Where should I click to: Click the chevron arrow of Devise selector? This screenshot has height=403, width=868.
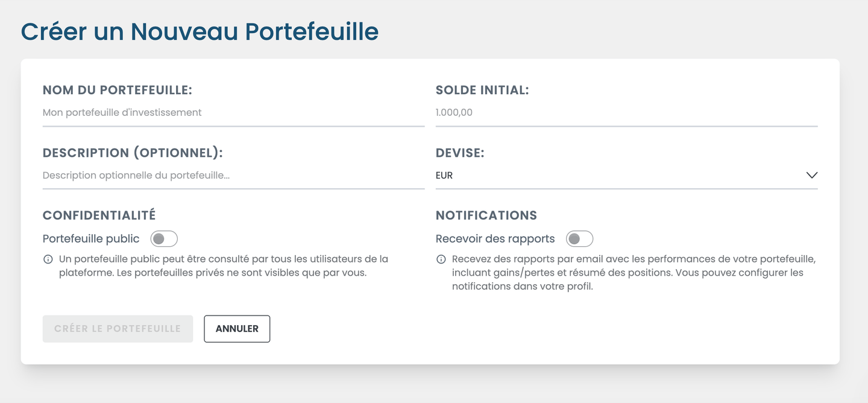point(811,176)
